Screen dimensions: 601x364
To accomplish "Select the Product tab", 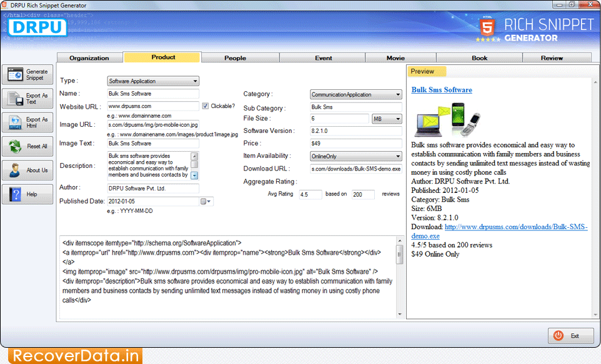I will point(163,57).
